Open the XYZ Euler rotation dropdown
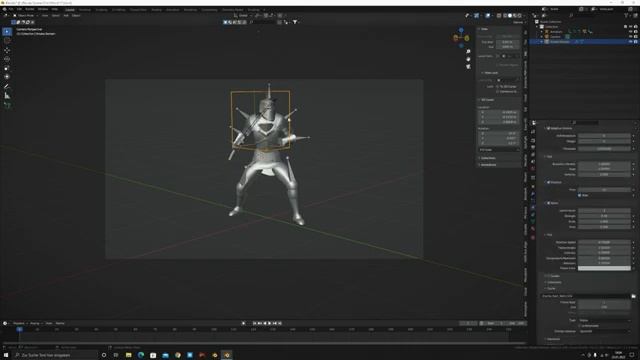This screenshot has width=640, height=360. [499, 150]
